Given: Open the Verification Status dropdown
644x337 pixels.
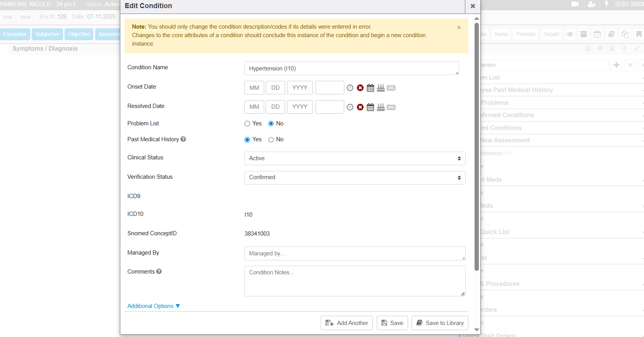Looking at the screenshot, I should pyautogui.click(x=355, y=178).
